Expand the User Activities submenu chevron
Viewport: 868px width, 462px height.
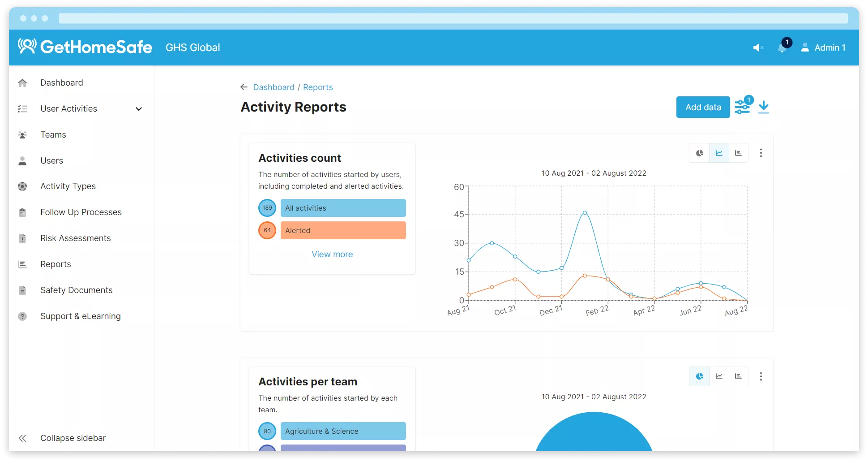[x=139, y=109]
